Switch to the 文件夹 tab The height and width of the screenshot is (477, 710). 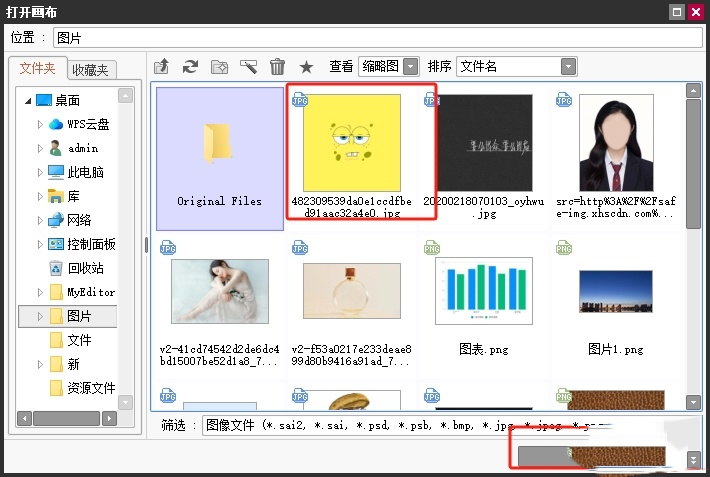38,68
